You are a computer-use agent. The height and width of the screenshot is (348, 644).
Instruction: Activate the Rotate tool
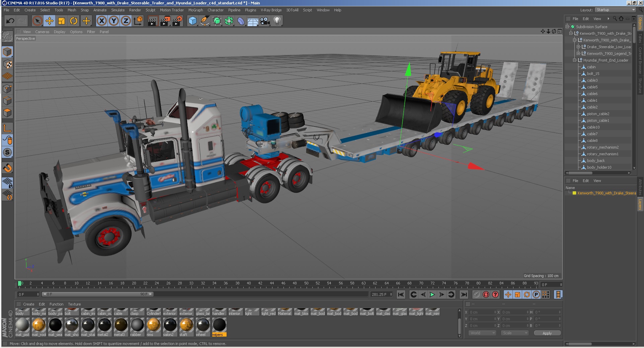[74, 21]
